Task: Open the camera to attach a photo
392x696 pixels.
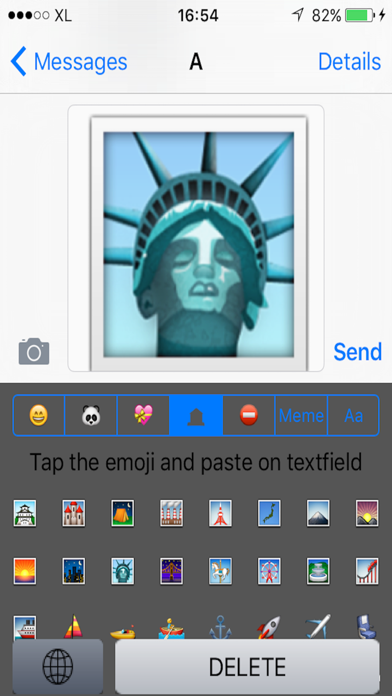Action: tap(34, 352)
